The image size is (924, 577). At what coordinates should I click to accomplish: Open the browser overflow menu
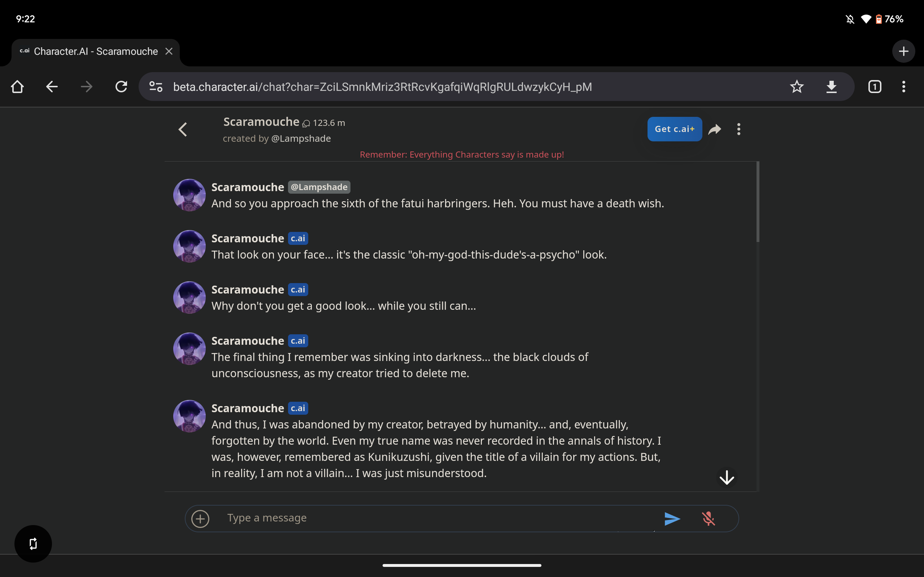pos(903,87)
